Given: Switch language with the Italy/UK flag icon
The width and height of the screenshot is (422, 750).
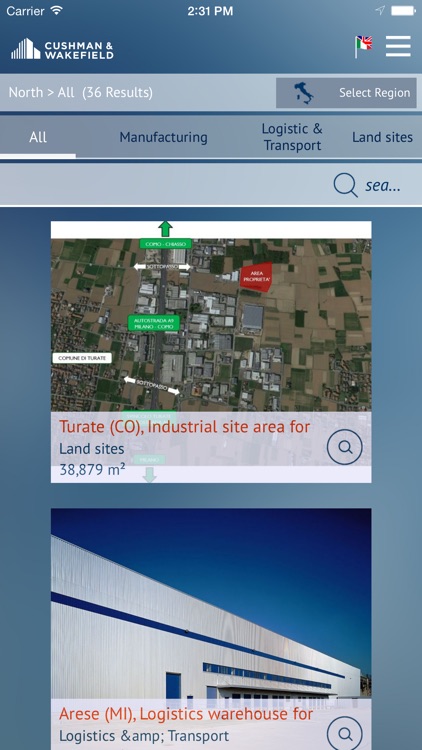Looking at the screenshot, I should pos(363,46).
